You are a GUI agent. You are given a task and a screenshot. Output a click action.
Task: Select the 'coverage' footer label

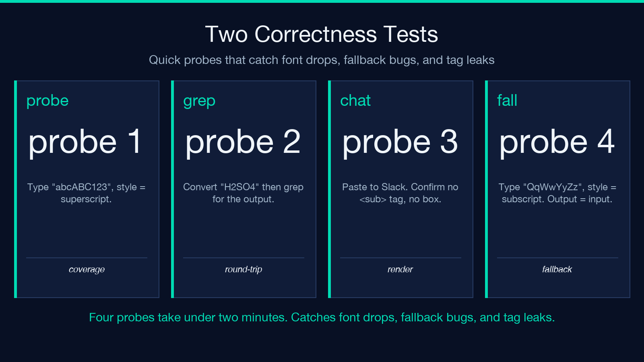click(x=87, y=269)
